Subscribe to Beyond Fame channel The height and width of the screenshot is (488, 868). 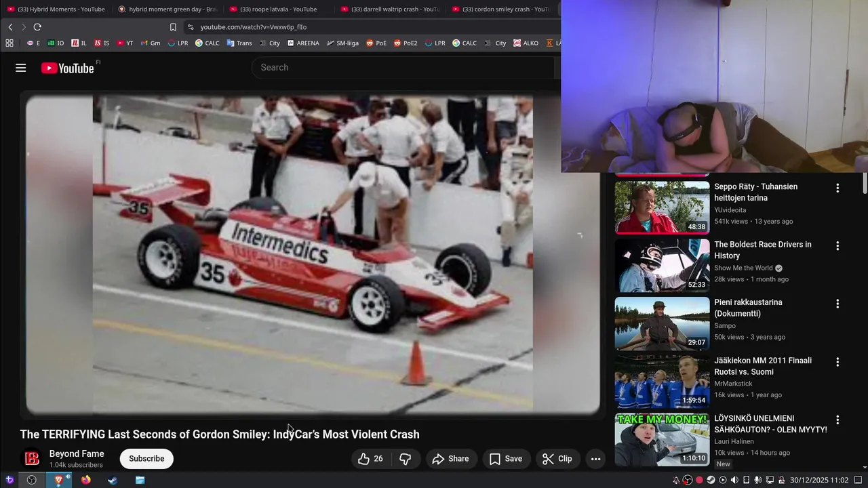(x=146, y=459)
